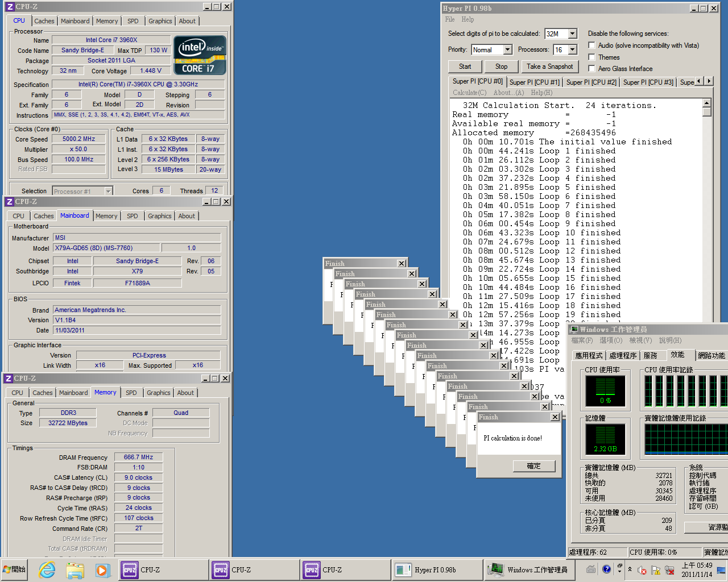Image resolution: width=728 pixels, height=582 pixels.
Task: Click the Intel Core i7 logo in CPU-Z
Action: click(200, 55)
